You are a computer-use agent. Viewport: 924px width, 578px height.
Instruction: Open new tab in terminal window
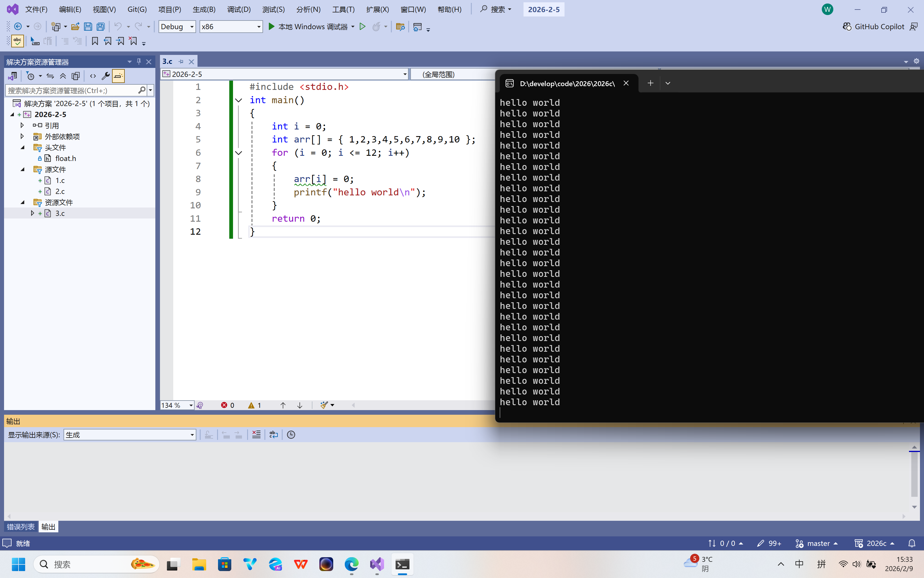[651, 83]
